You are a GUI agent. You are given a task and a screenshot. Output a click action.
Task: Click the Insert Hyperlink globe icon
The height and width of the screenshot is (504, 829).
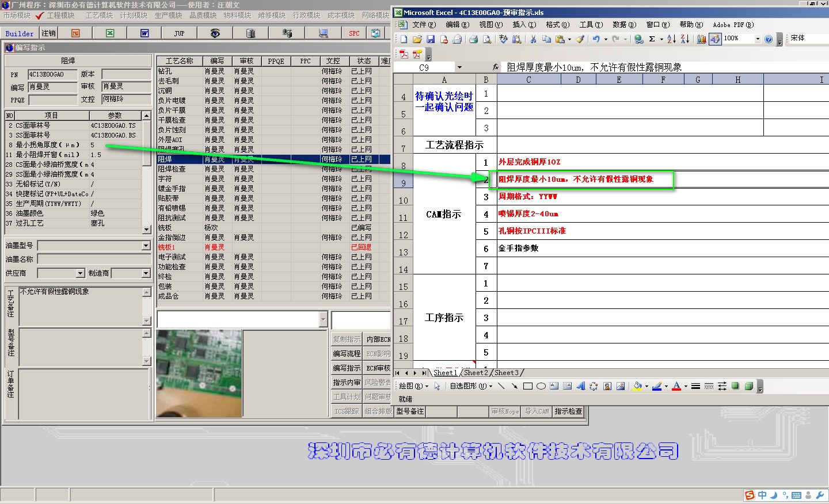(638, 39)
